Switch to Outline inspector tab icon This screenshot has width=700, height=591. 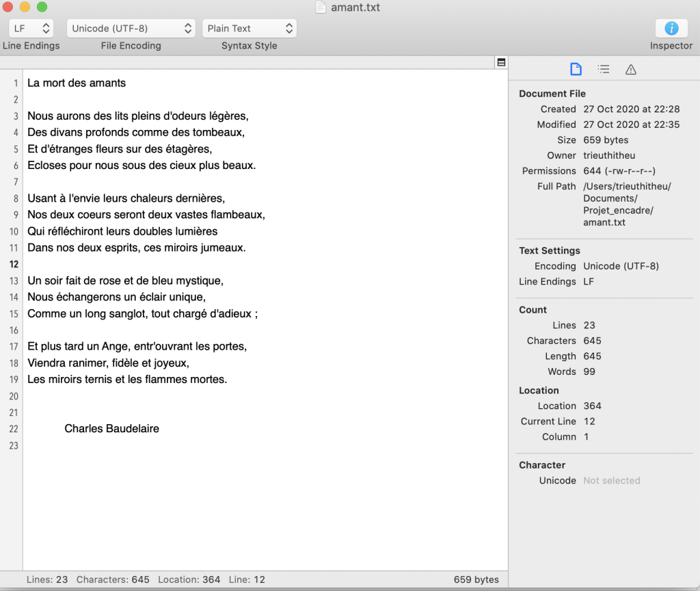(604, 69)
